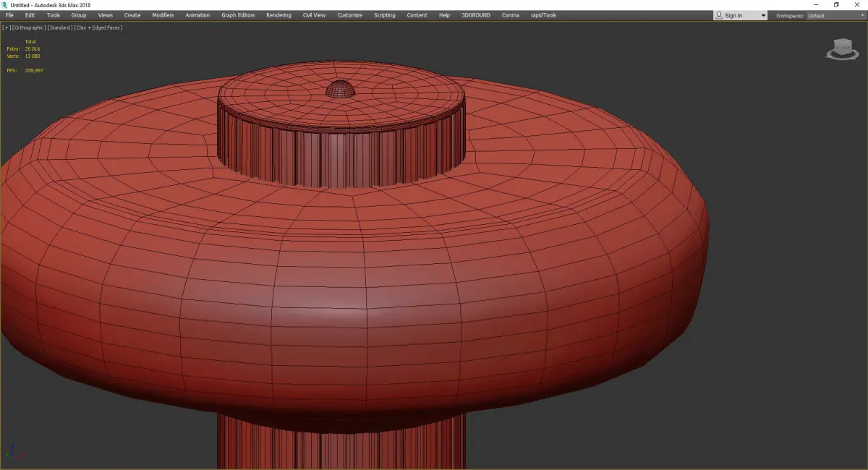Open the Views menu

106,15
